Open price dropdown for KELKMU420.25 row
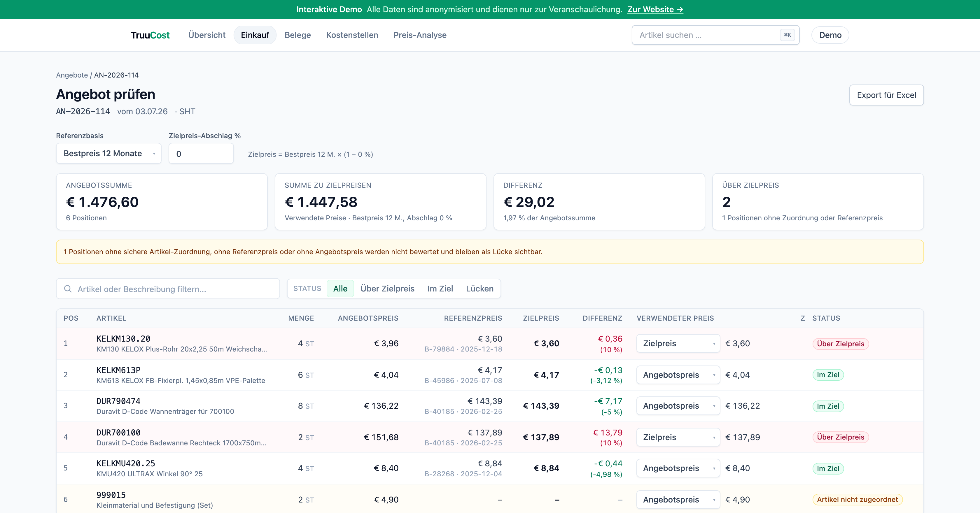This screenshot has height=513, width=980. point(678,468)
